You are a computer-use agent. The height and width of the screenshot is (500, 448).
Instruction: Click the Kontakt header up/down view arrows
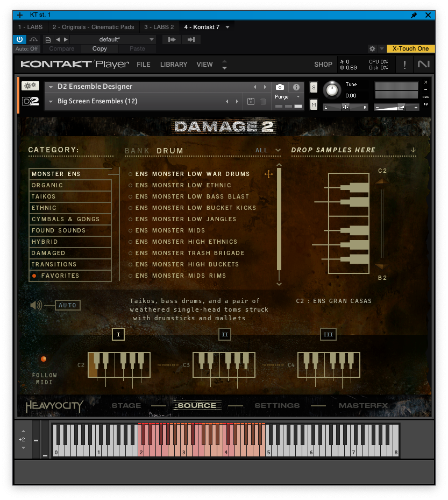point(224,65)
